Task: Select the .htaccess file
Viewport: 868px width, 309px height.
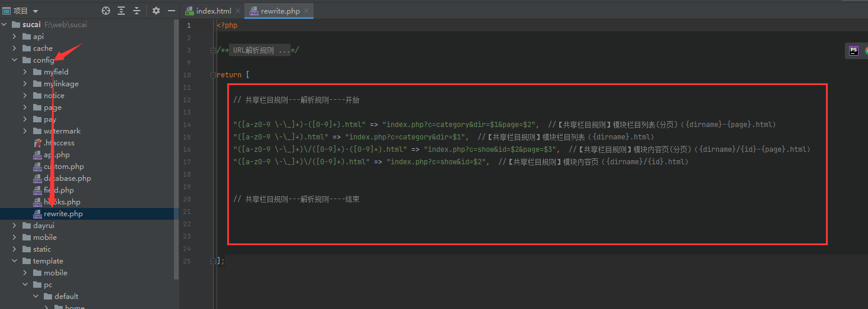Action: (x=59, y=143)
